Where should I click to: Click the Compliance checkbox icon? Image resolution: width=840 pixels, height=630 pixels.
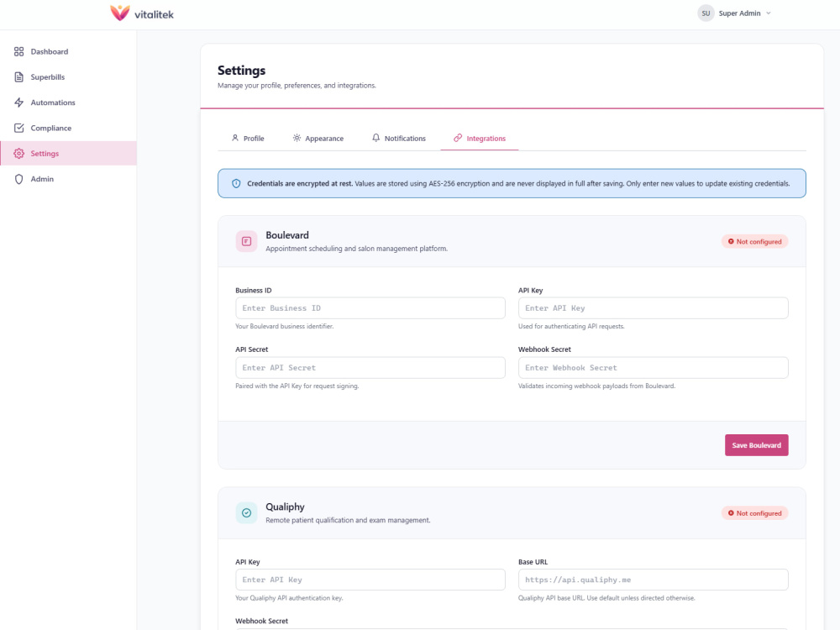[18, 128]
